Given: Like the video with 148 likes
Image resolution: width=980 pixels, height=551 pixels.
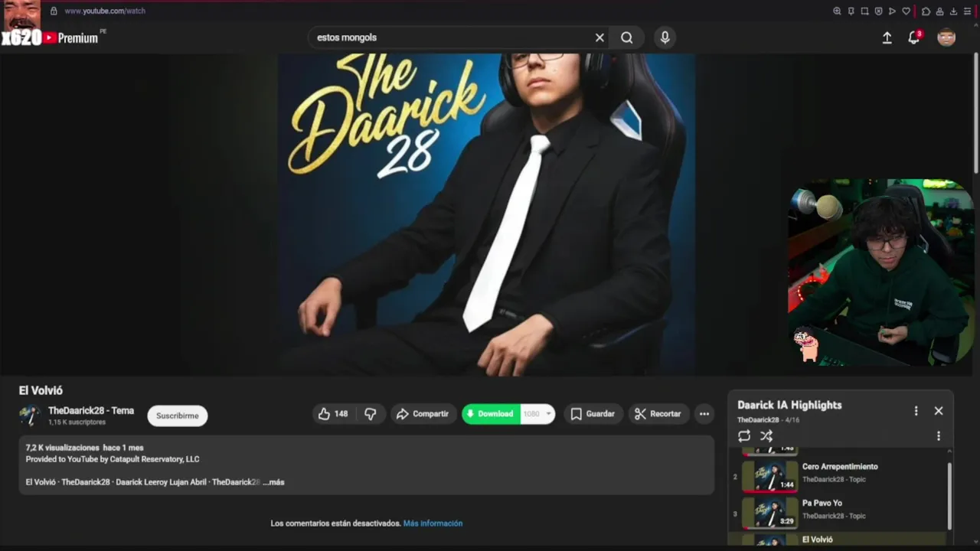Looking at the screenshot, I should pyautogui.click(x=333, y=414).
